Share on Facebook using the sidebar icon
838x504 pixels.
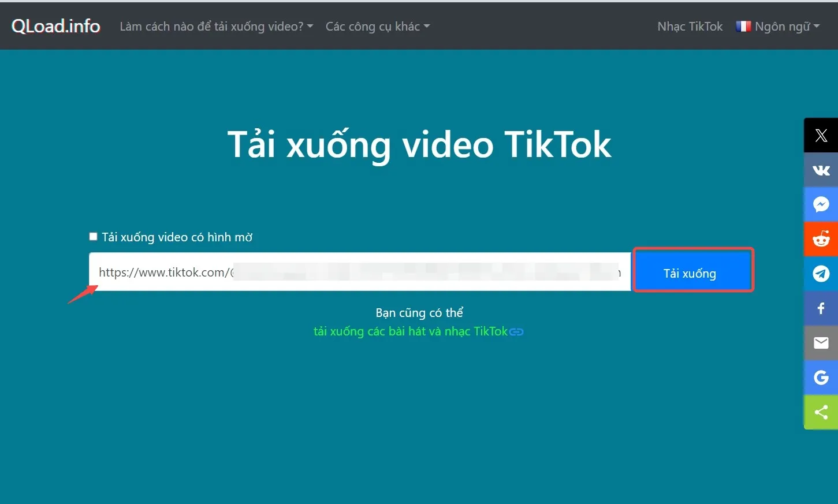(x=821, y=308)
